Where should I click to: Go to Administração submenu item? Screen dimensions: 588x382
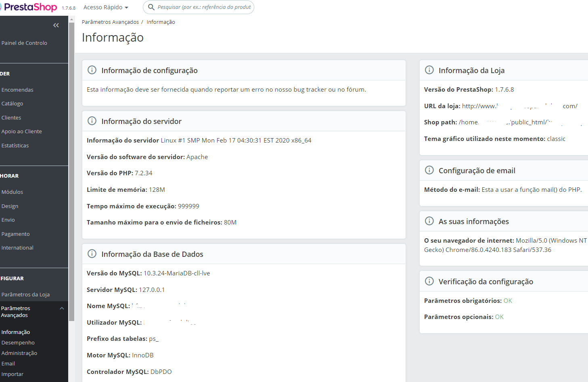(x=19, y=353)
